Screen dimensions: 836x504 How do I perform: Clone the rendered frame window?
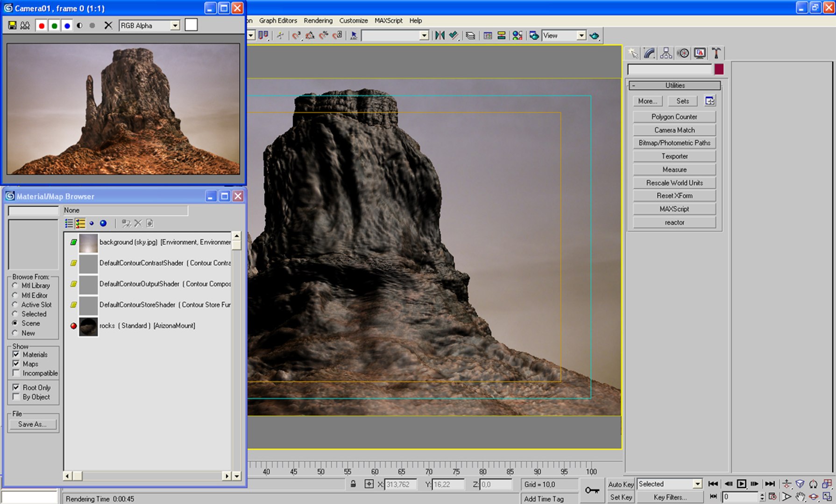click(25, 26)
